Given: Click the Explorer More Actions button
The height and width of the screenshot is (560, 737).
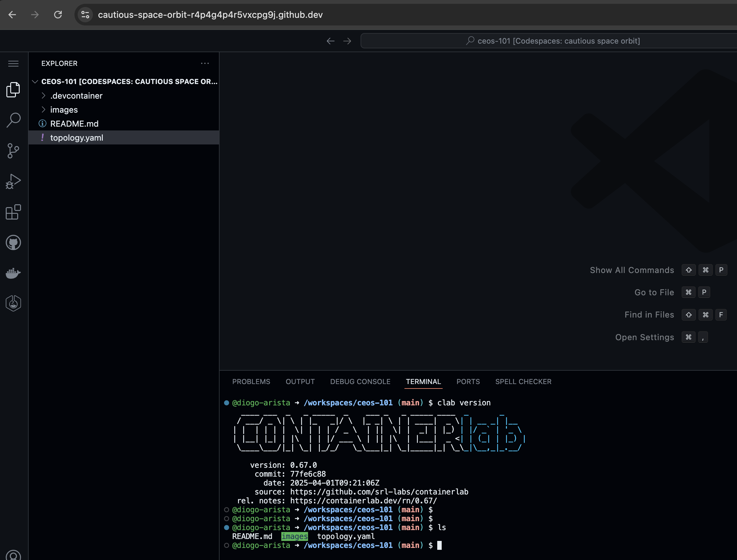Looking at the screenshot, I should pos(205,63).
